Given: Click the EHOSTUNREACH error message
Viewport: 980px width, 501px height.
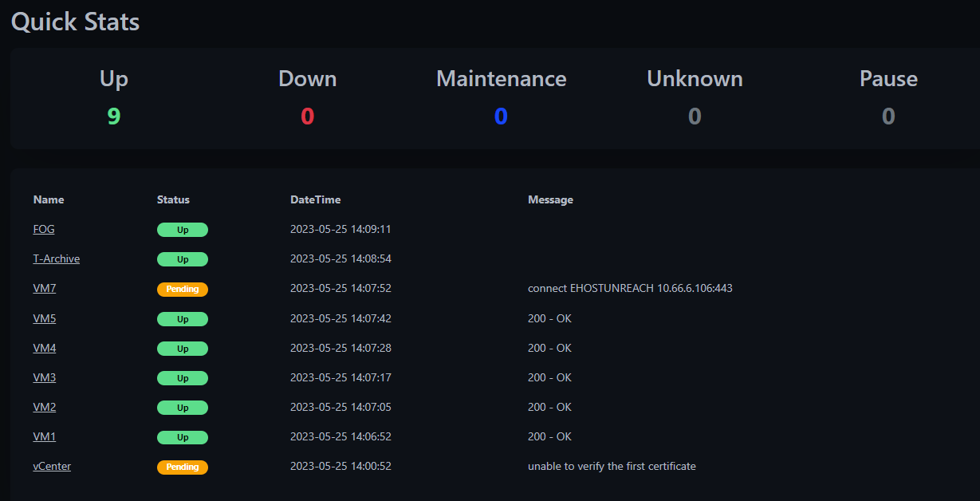Looking at the screenshot, I should tap(629, 289).
